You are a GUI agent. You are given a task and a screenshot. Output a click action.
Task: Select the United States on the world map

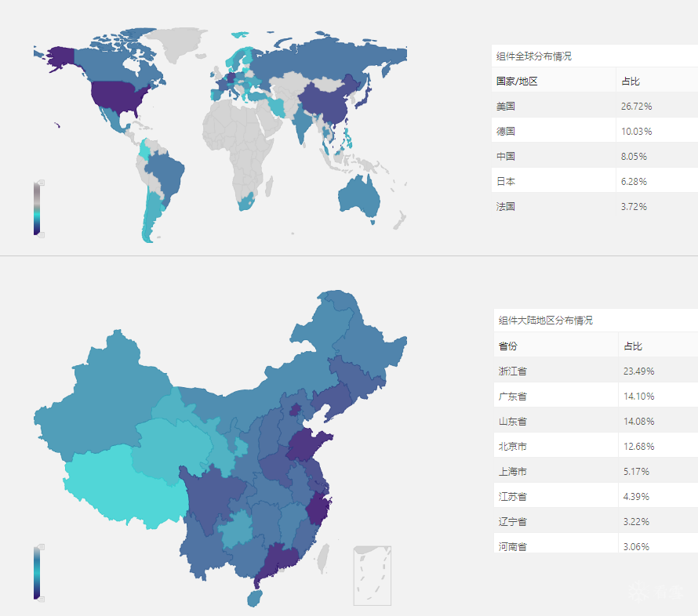coord(118,96)
